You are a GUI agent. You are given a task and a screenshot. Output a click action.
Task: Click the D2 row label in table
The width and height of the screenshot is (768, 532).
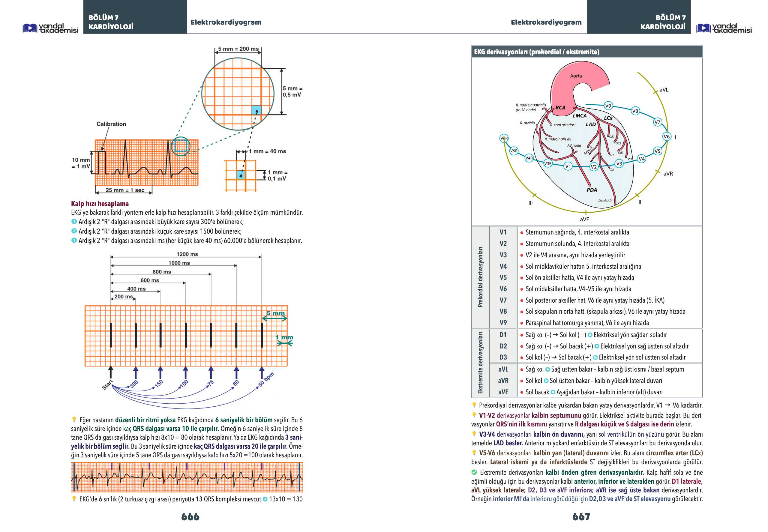503,346
